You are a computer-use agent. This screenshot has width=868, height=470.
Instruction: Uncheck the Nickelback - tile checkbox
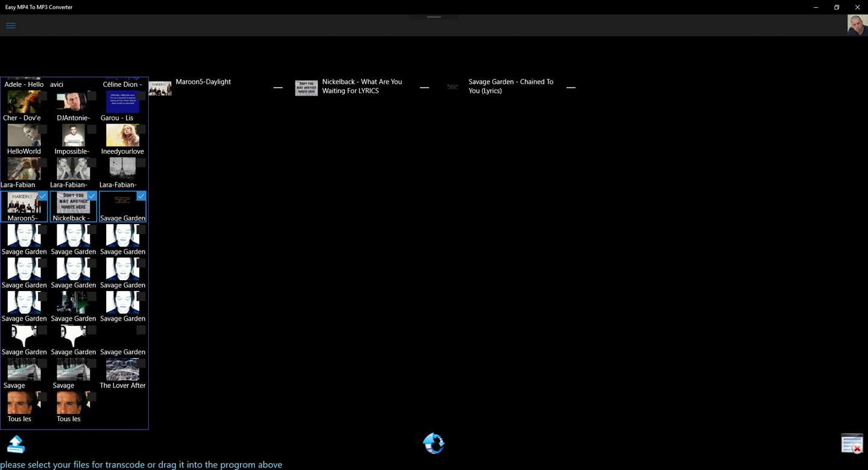pos(92,196)
